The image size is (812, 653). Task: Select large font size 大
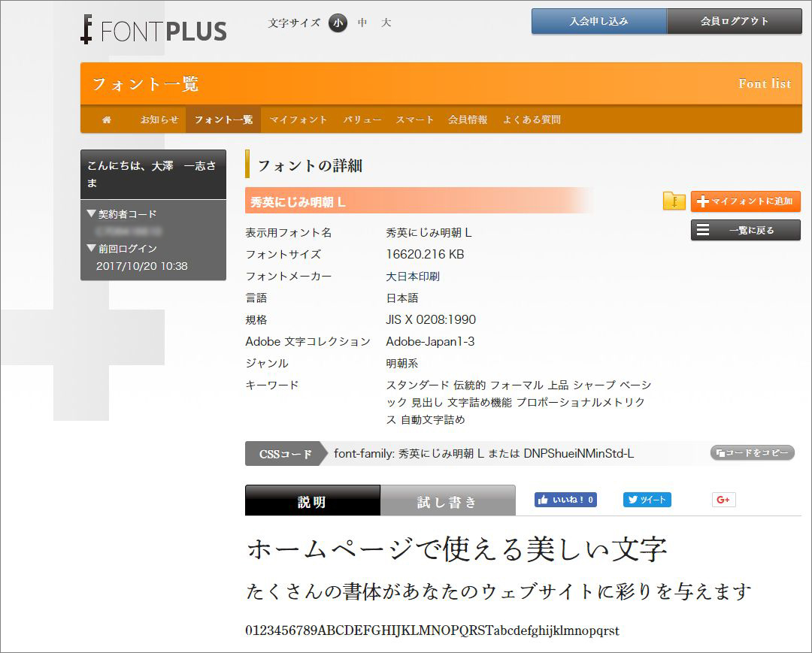(x=386, y=23)
